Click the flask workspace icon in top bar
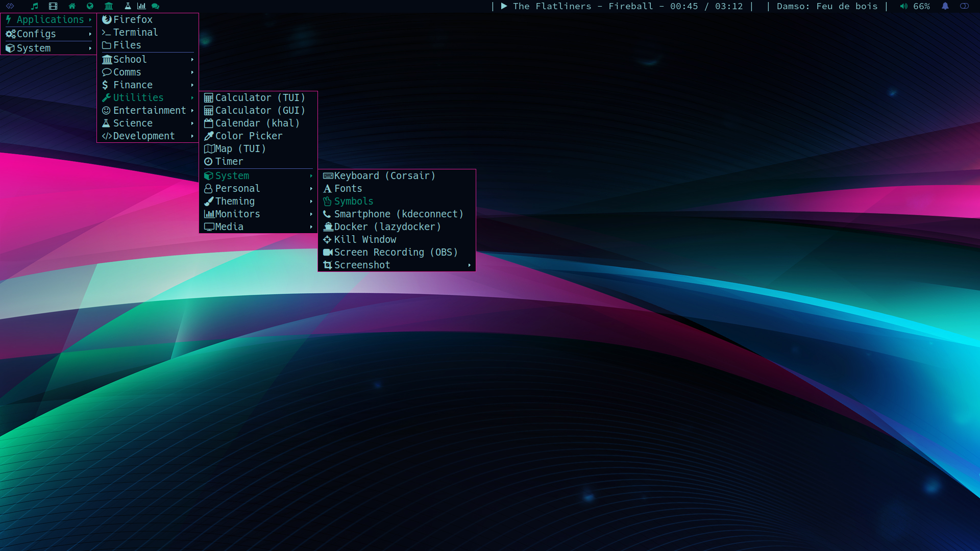Screen dimensions: 980x551 pyautogui.click(x=128, y=6)
